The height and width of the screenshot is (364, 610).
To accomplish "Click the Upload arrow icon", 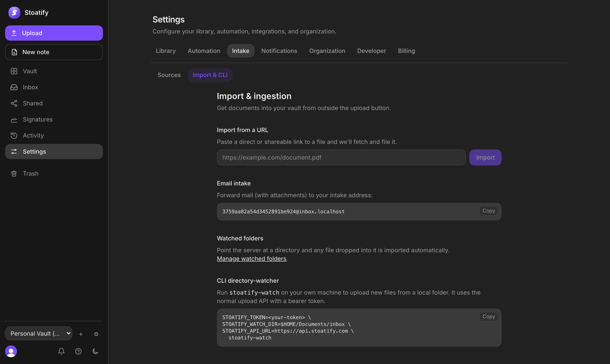I will point(14,33).
